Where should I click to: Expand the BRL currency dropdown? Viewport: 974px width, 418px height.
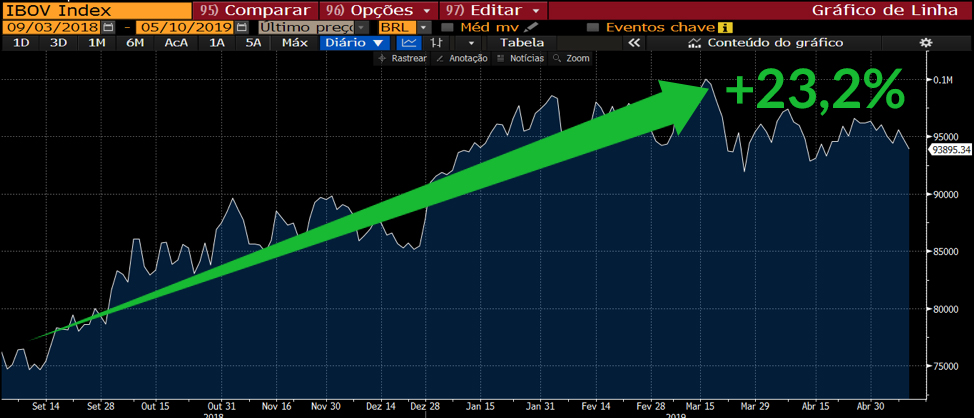(424, 27)
